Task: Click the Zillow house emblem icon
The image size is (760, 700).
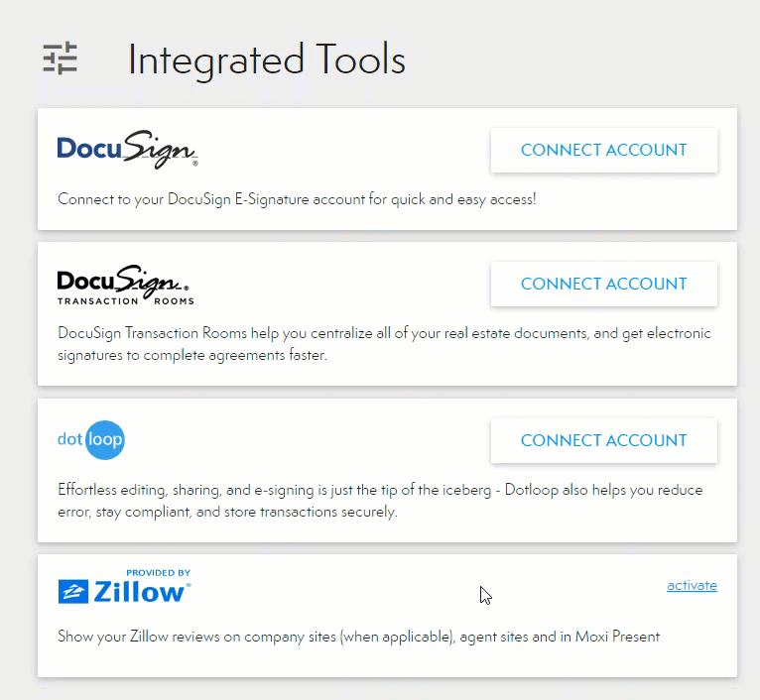Action: point(73,592)
